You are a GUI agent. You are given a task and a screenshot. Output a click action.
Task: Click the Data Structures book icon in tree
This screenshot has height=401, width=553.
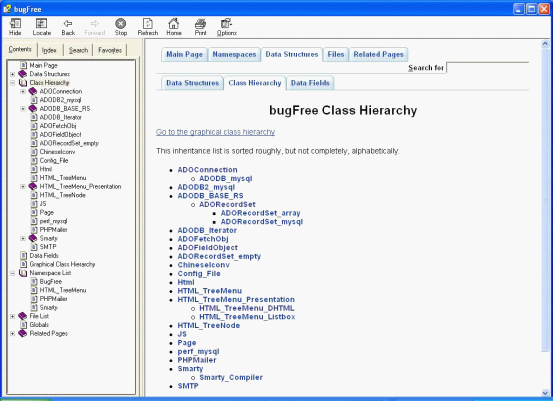[x=23, y=74]
